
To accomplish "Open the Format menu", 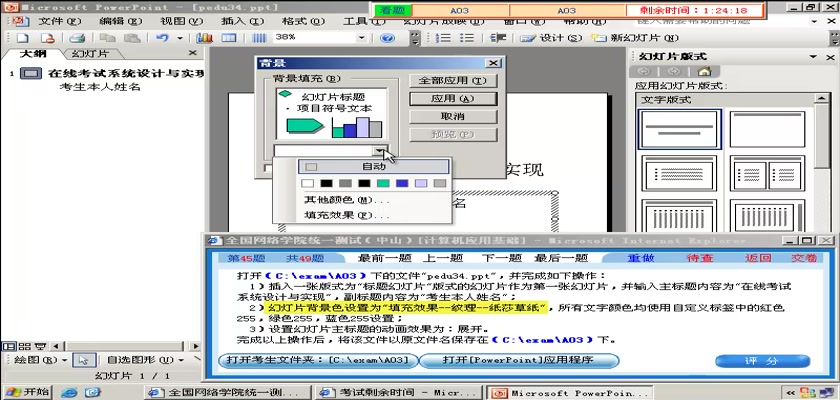I will (x=303, y=21).
